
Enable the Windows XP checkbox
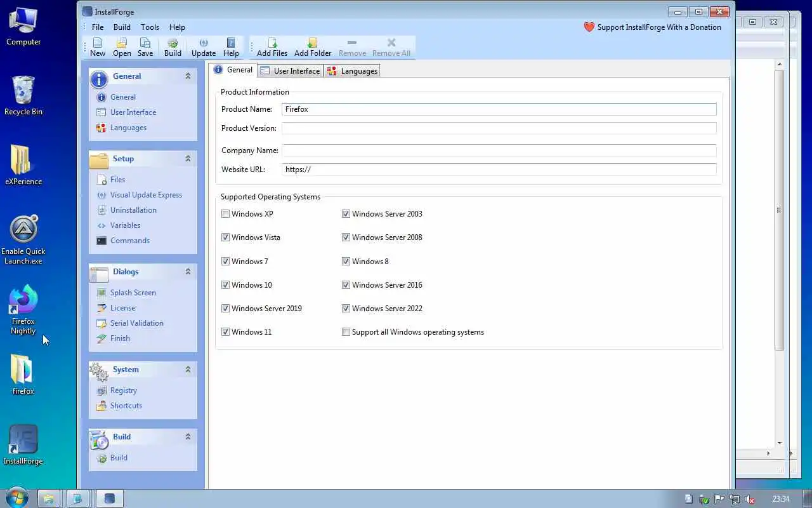click(x=225, y=214)
